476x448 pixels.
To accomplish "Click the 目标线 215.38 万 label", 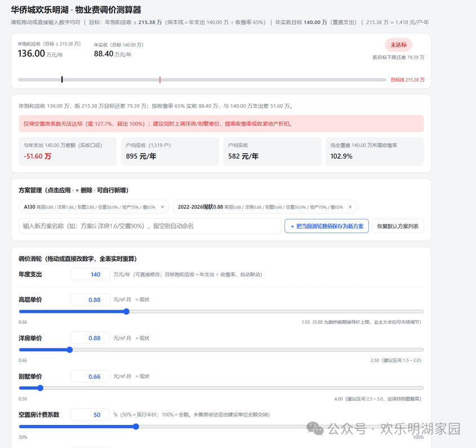I will pos(407,80).
